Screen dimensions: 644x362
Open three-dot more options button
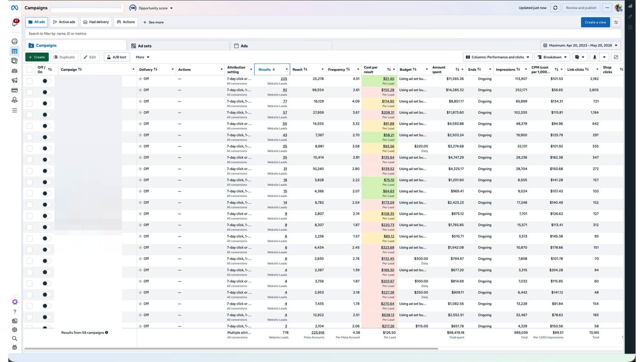click(x=607, y=8)
